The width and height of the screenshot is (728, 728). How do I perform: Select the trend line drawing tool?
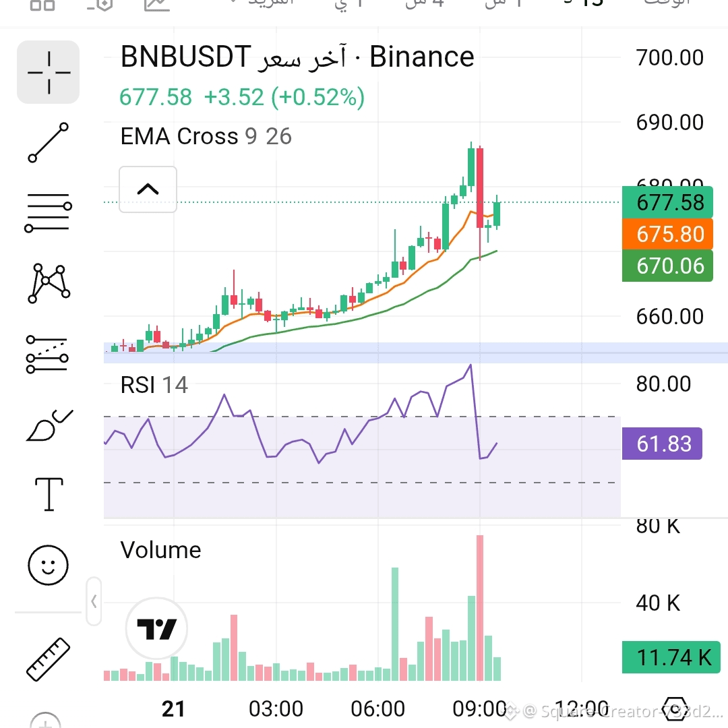coord(49,142)
